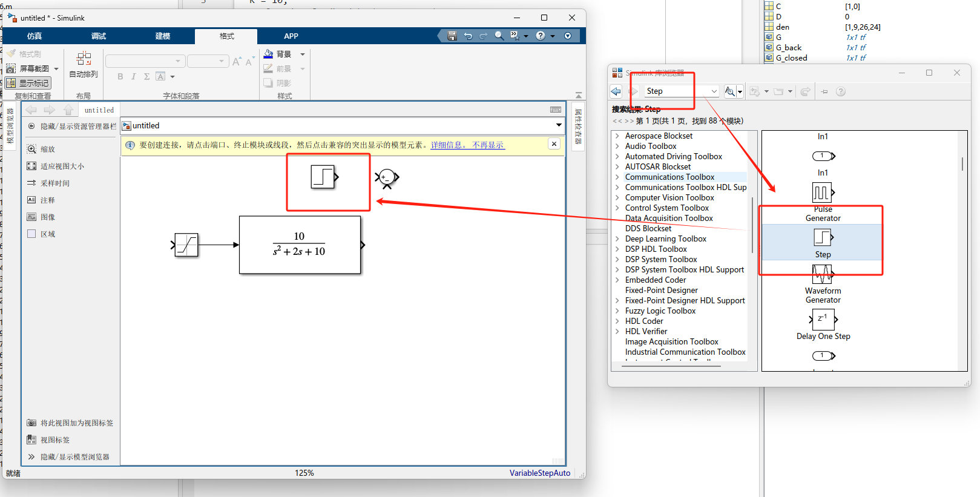The height and width of the screenshot is (497, 980).
Task: Switch to the 格式 (Format) tab
Action: pyautogui.click(x=226, y=36)
